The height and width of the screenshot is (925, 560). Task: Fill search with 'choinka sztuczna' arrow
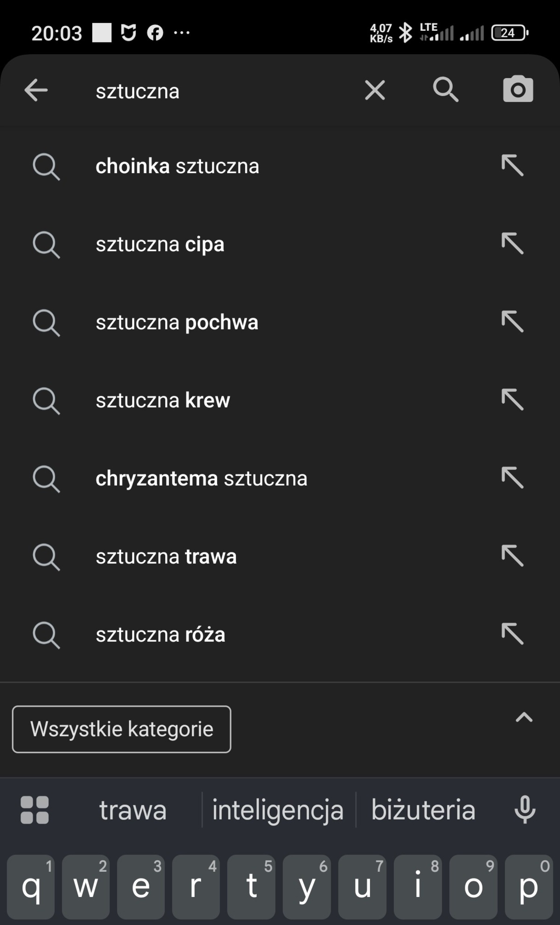512,166
